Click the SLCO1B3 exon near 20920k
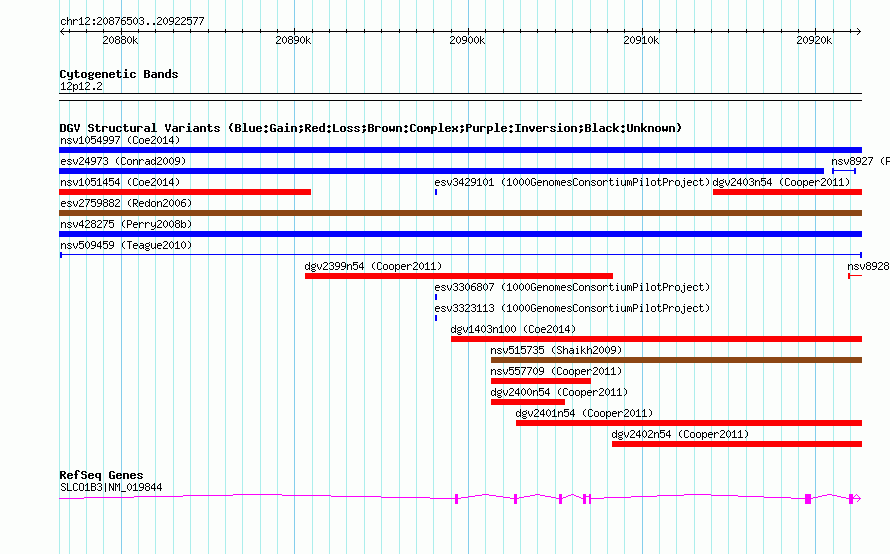The height and width of the screenshot is (554, 890). pos(808,499)
